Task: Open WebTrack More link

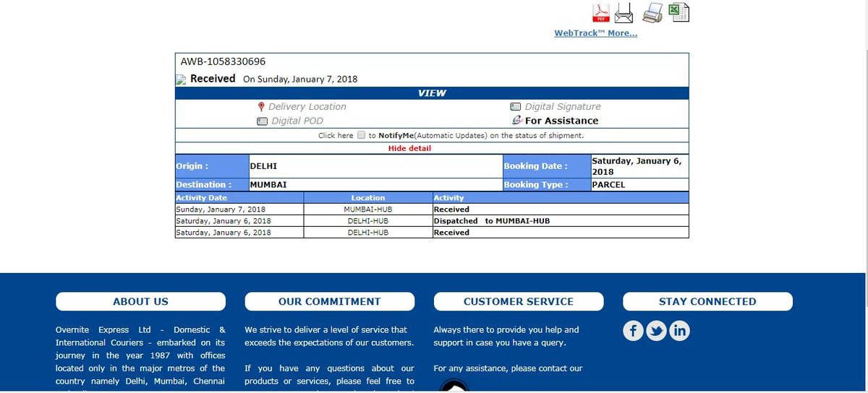Action: coord(595,33)
